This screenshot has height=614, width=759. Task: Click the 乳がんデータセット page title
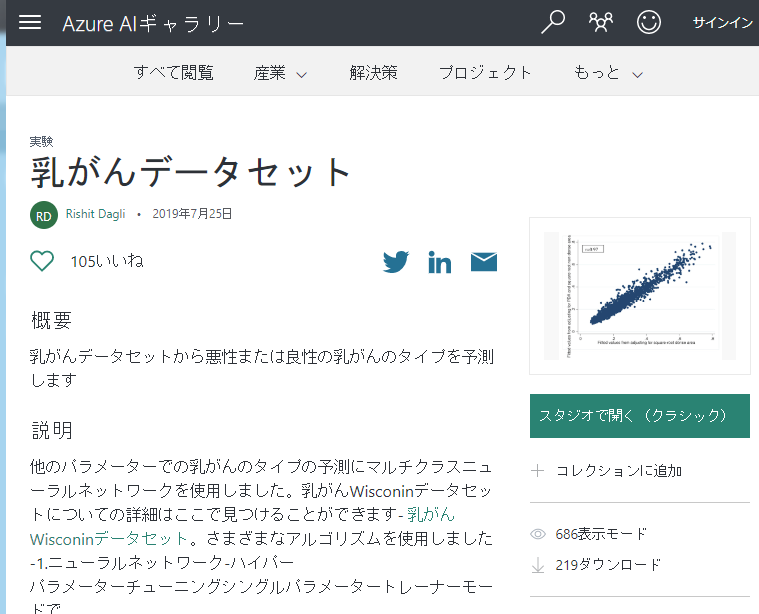190,172
